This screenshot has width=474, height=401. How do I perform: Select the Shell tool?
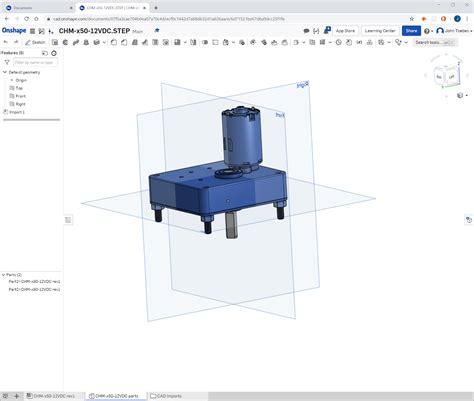click(x=155, y=42)
